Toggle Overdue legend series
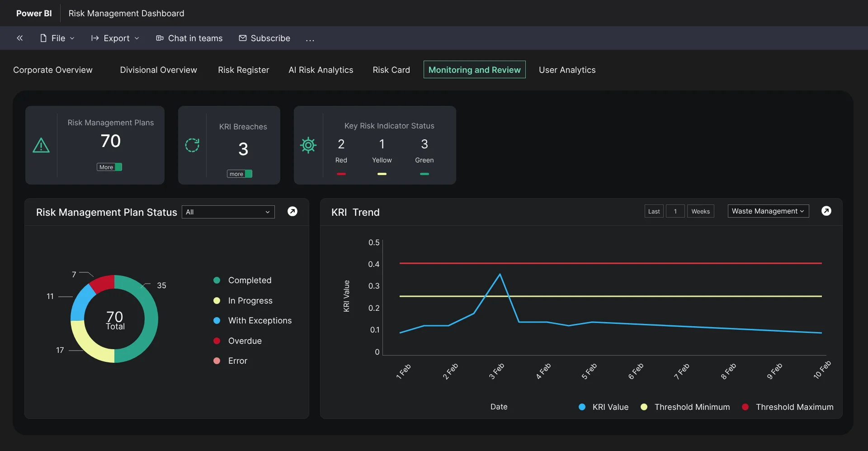 click(237, 341)
